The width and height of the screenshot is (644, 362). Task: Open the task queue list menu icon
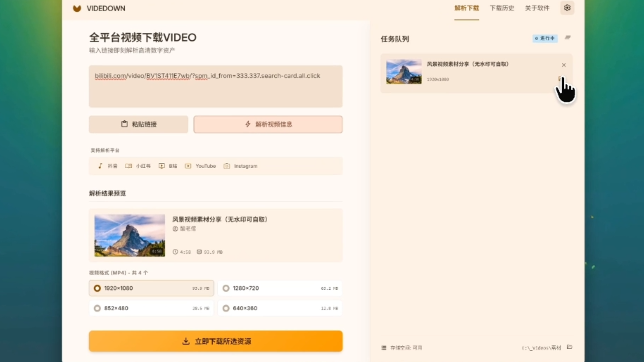[568, 38]
